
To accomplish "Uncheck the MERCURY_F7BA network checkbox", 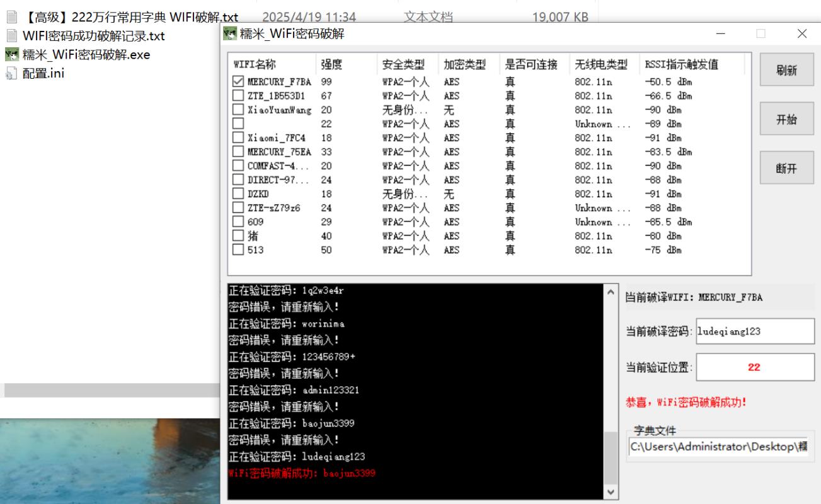I will point(238,82).
